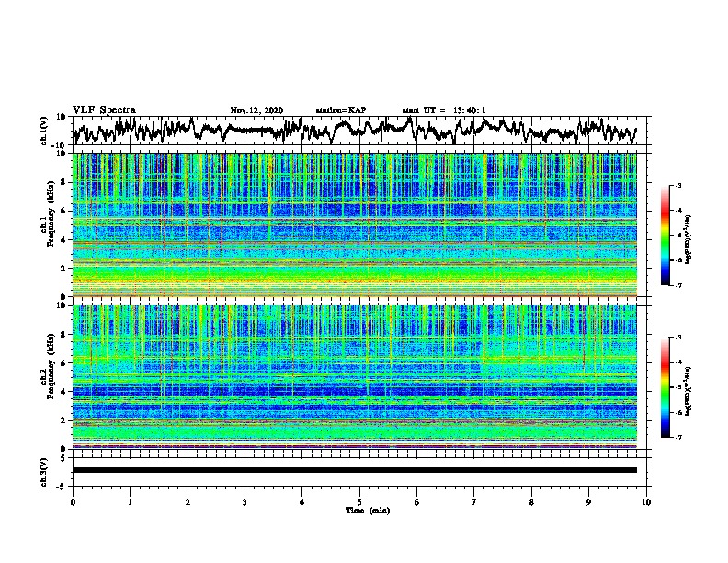Click time axis tick label "8"
Image resolution: width=728 pixels, height=563 pixels.
(531, 502)
